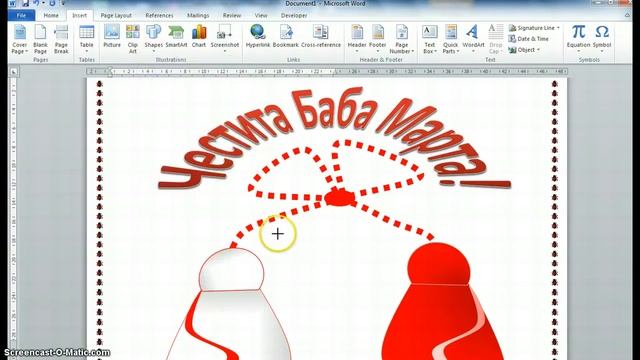This screenshot has width=640, height=360.
Task: Select the red knot shape between loops
Action: pyautogui.click(x=340, y=198)
